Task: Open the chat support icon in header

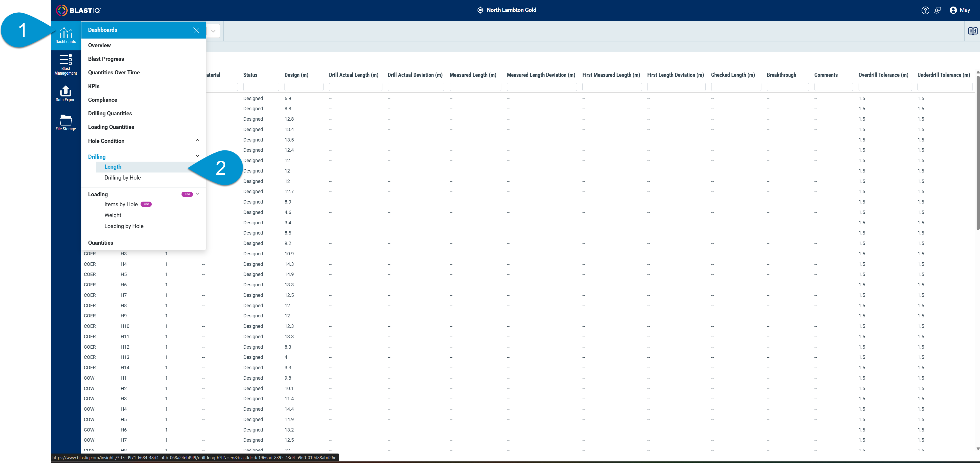Action: [938, 10]
